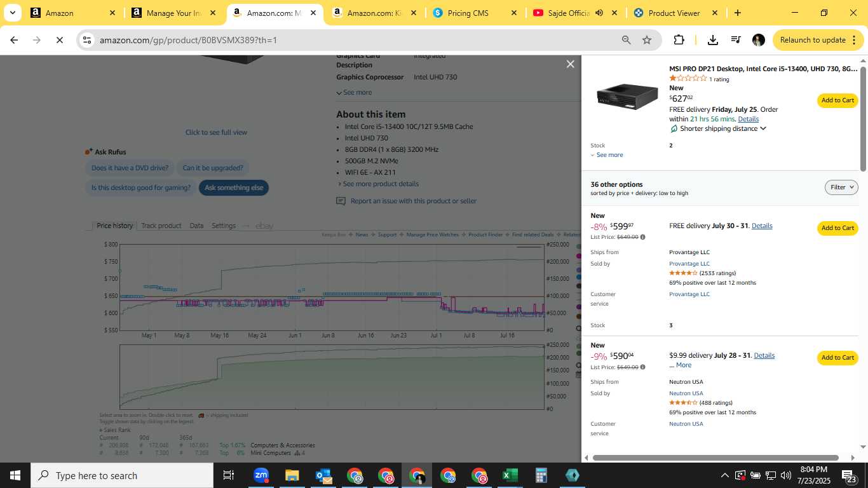
Task: Click the volume icon in system tray
Action: 785,475
